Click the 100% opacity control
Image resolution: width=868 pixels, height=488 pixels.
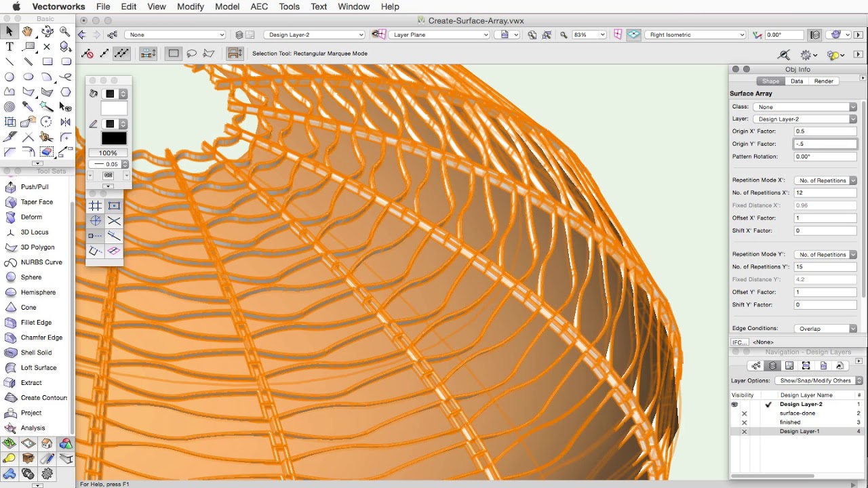point(108,153)
